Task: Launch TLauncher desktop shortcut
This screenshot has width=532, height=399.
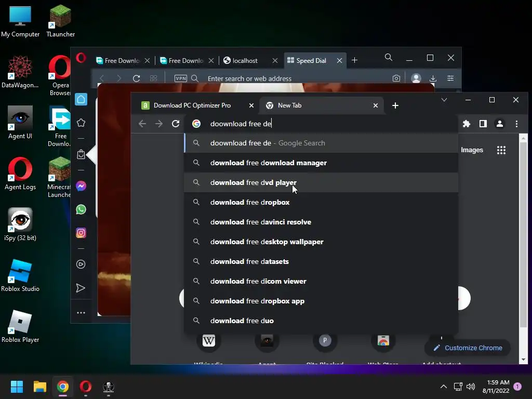Action: coord(60,21)
